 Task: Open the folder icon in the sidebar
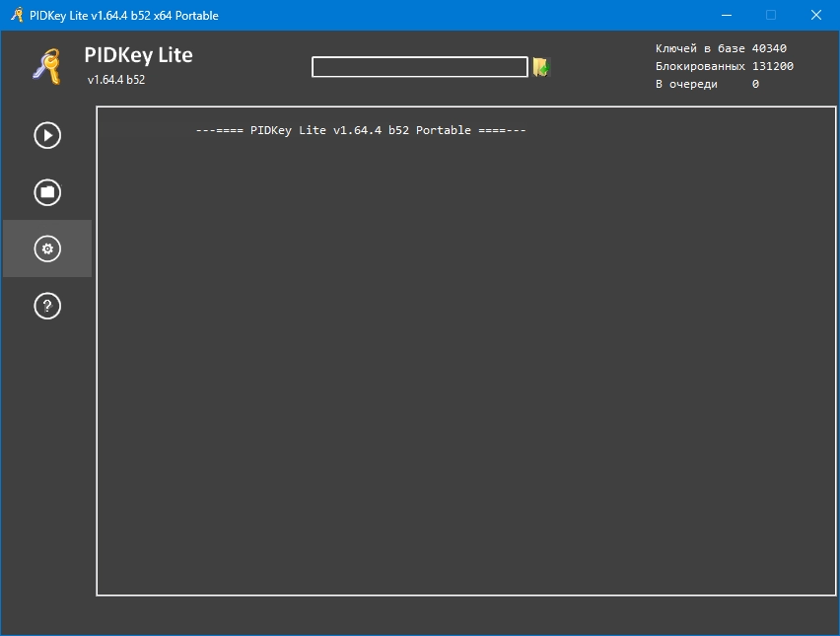pyautogui.click(x=47, y=192)
